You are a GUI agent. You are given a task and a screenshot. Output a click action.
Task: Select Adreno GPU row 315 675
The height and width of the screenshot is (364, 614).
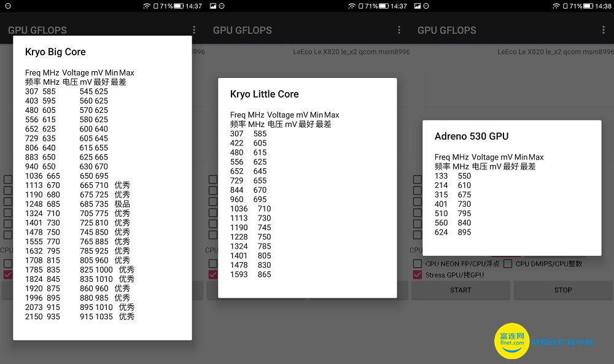click(453, 195)
